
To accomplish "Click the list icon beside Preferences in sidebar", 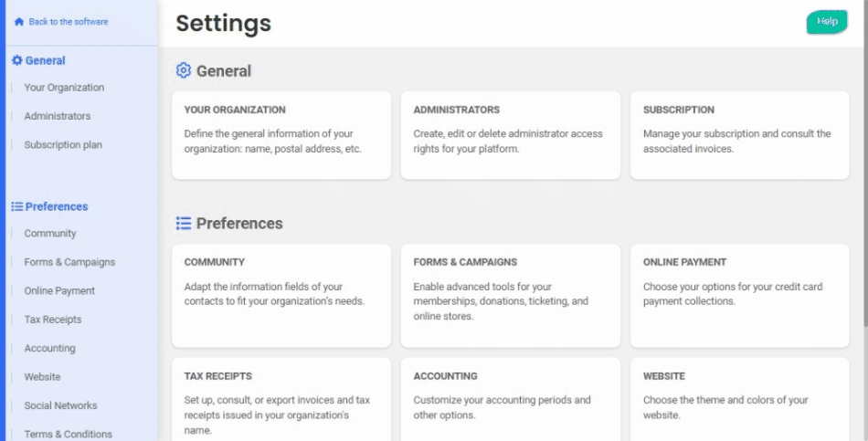I will [17, 206].
